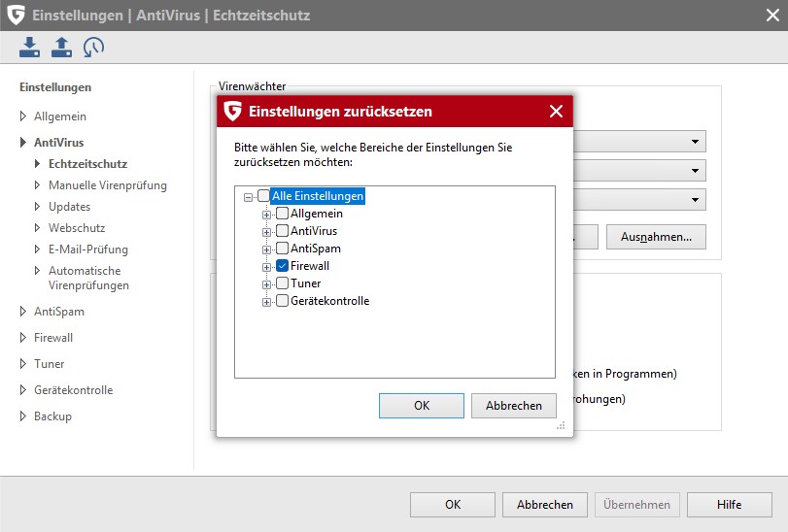788x532 pixels.
Task: Click the reset settings clock icon
Action: 93,48
